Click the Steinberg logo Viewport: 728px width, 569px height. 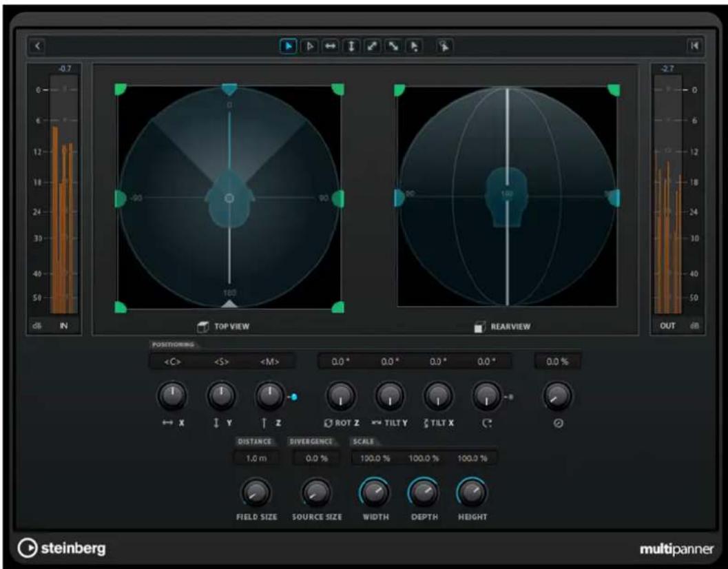[x=62, y=548]
